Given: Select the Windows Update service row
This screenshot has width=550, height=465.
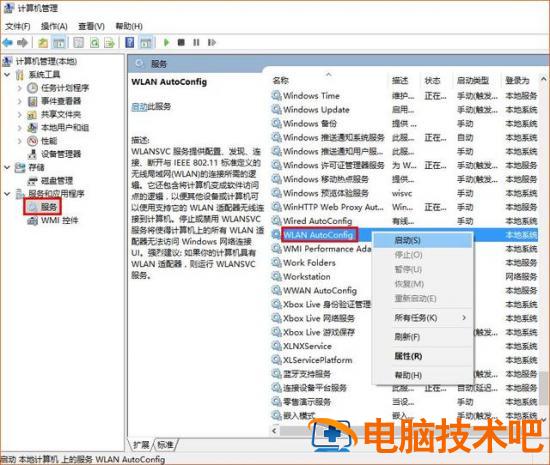Looking at the screenshot, I should (404, 110).
